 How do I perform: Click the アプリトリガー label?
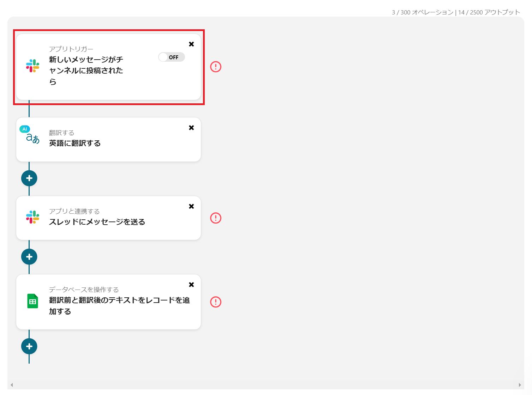click(x=71, y=49)
